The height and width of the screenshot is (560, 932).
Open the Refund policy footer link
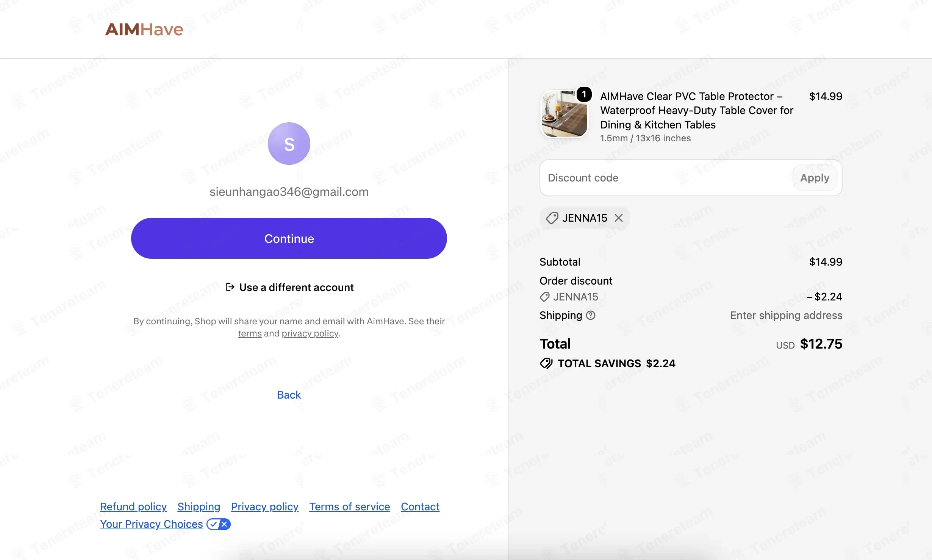[133, 507]
